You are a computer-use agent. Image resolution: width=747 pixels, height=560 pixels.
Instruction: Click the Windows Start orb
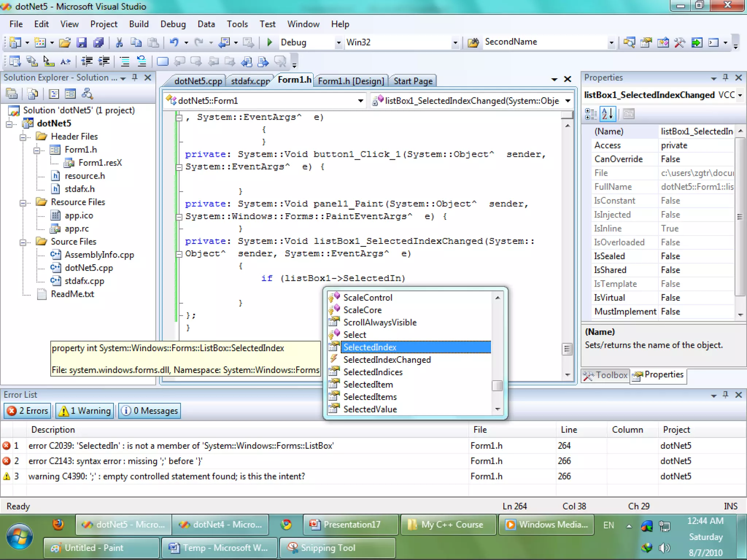pyautogui.click(x=20, y=536)
